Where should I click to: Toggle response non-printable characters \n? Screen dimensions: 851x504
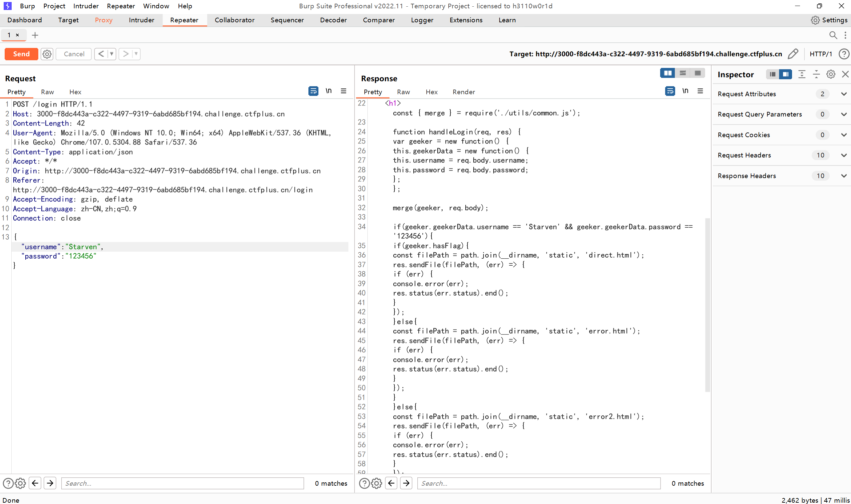point(685,91)
